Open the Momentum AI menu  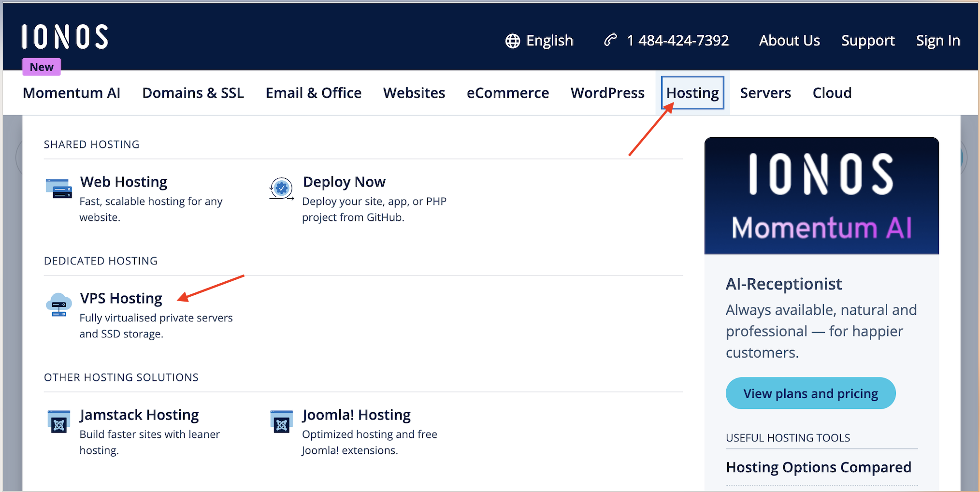pyautogui.click(x=72, y=93)
